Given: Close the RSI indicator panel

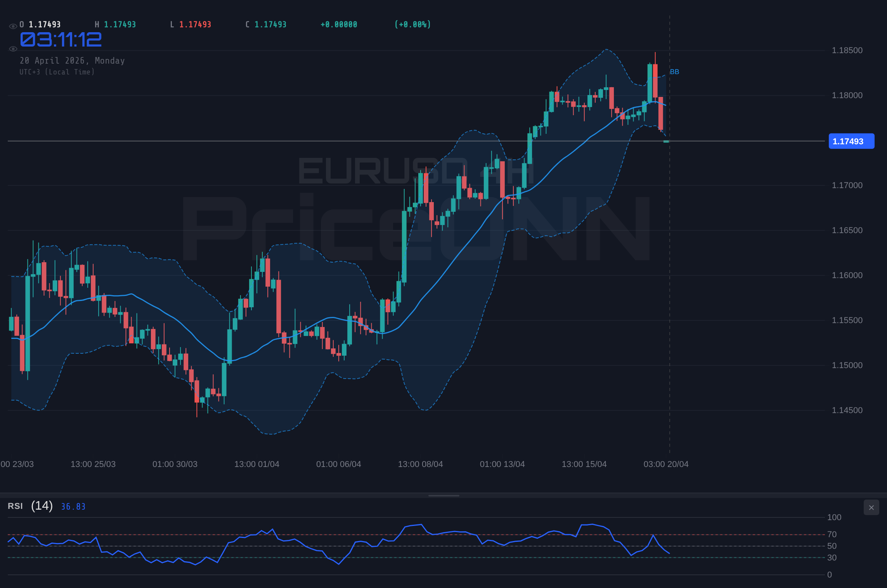Looking at the screenshot, I should click(871, 507).
